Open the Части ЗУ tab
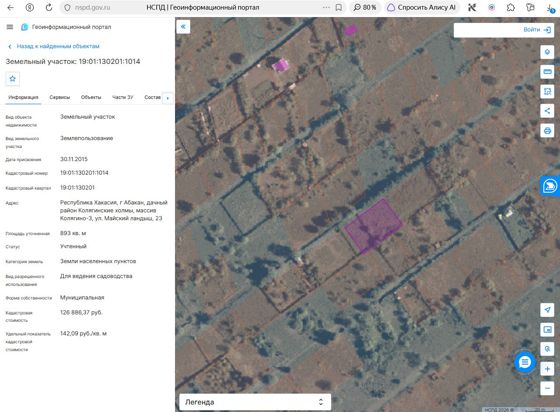560x412 pixels. 122,97
